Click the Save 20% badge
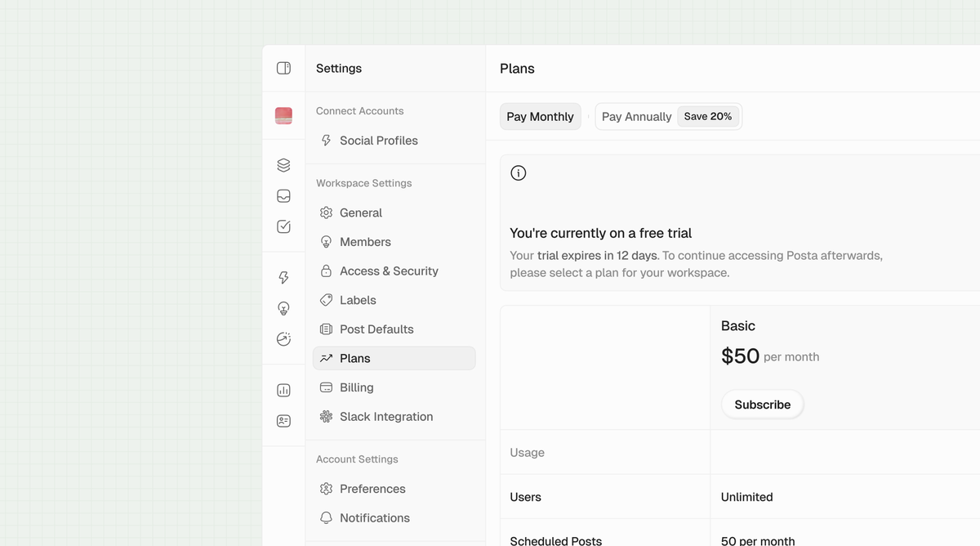Screen dimensions: 980x546 pos(708,117)
